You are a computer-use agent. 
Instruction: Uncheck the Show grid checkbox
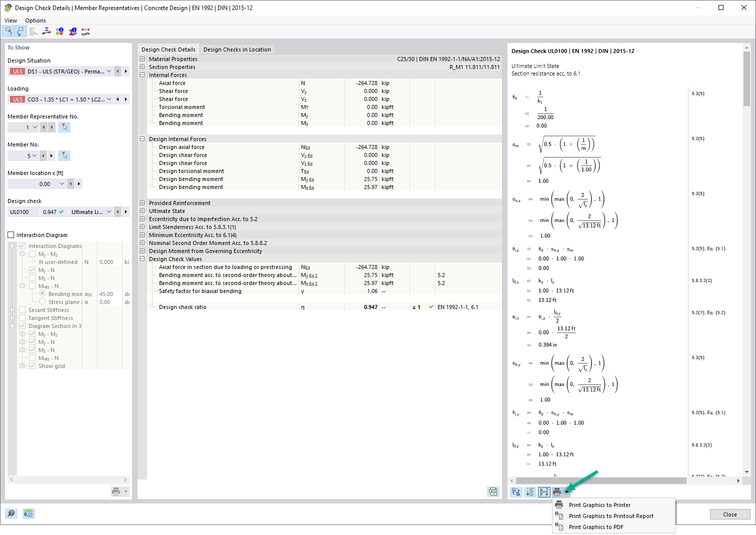coord(32,366)
